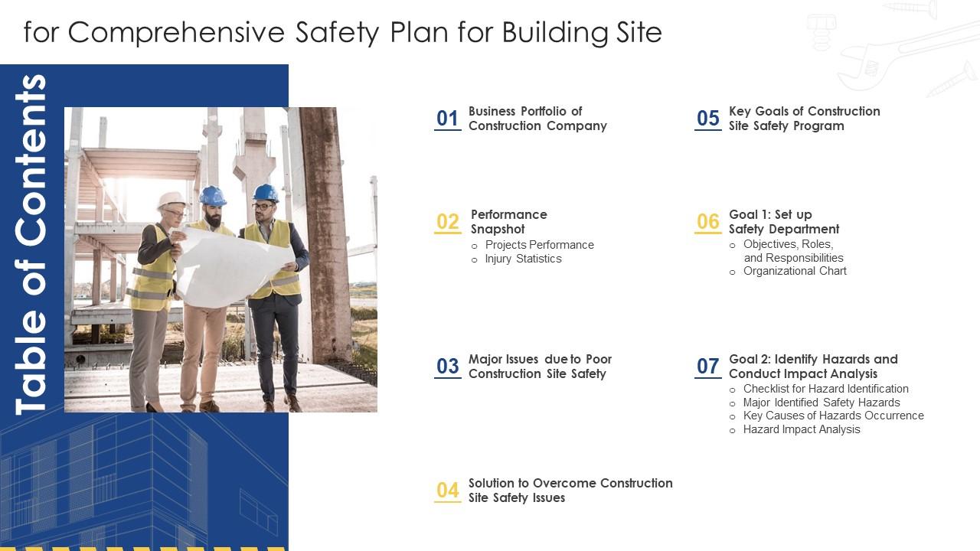Open Major Issues due to Poor Construction Site Safety
This screenshot has width=980, height=551.
click(540, 367)
